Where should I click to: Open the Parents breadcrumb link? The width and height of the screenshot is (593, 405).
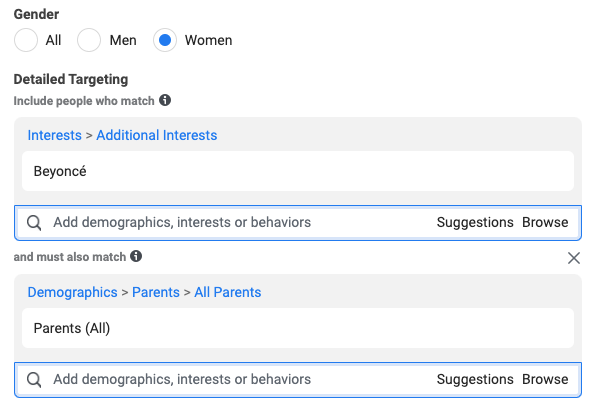[x=156, y=292]
